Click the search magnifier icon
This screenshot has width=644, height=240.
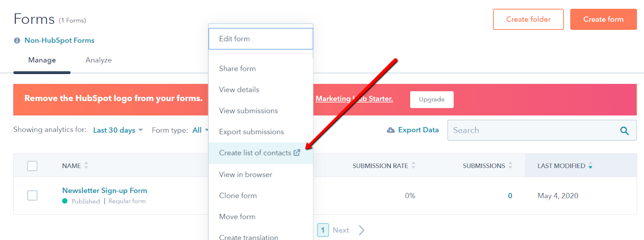[x=624, y=131]
